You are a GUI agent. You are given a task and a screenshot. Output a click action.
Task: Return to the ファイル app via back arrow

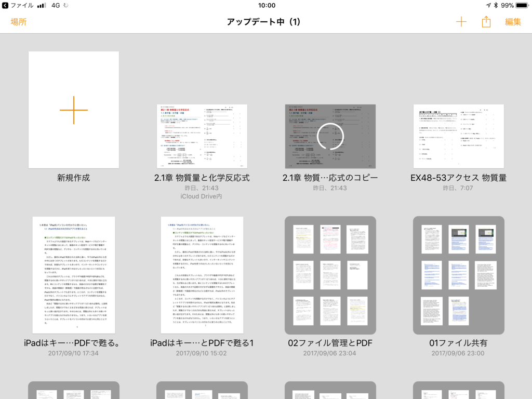point(5,5)
